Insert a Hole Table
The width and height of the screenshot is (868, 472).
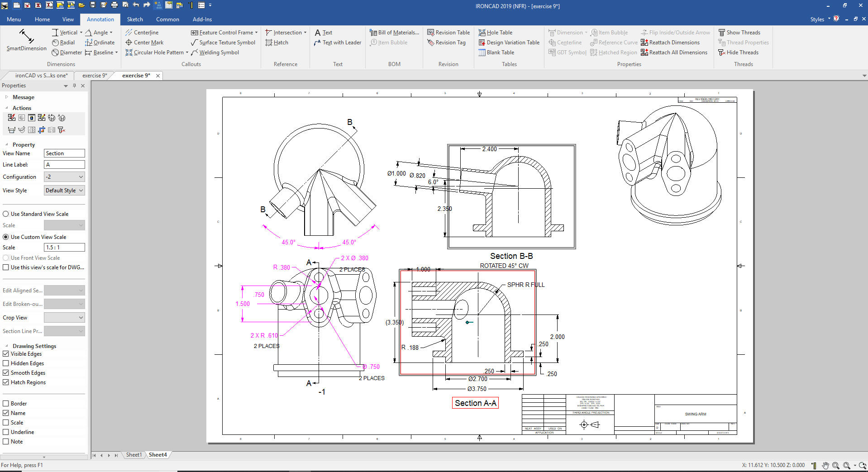tap(496, 33)
